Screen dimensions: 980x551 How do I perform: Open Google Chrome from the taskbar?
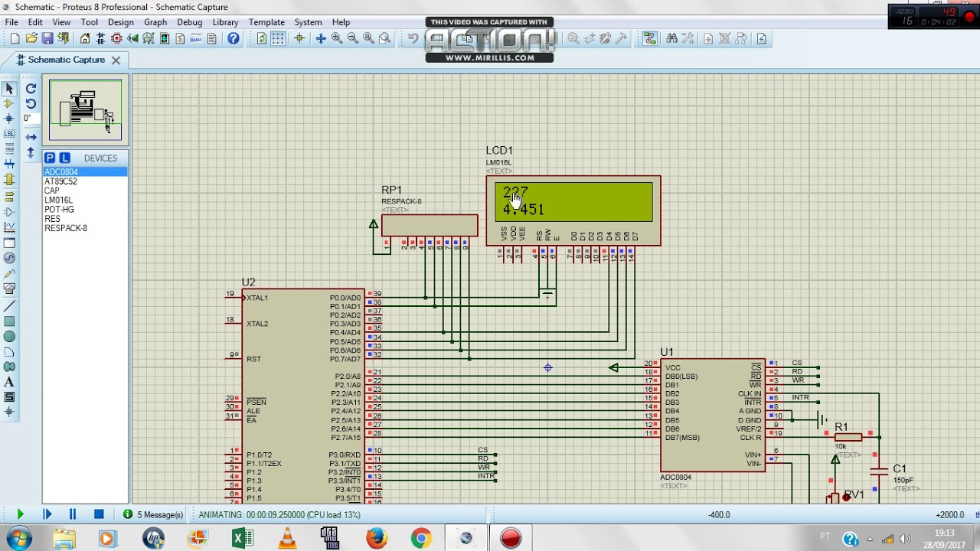[420, 538]
